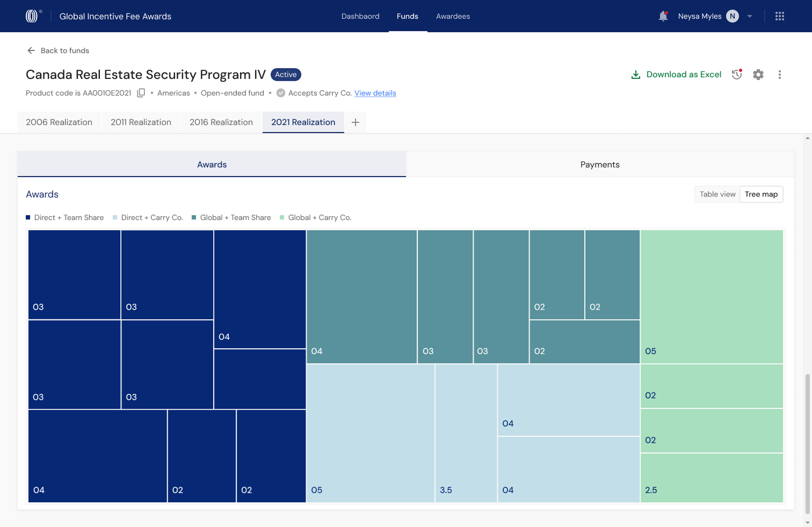Click the light blue 05 treemap block
This screenshot has height=527, width=812.
[371, 433]
